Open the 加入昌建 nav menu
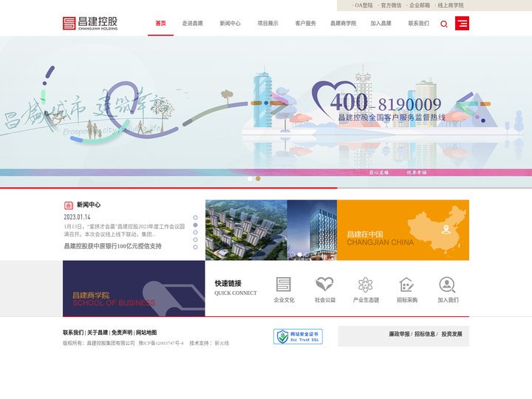 coord(381,24)
